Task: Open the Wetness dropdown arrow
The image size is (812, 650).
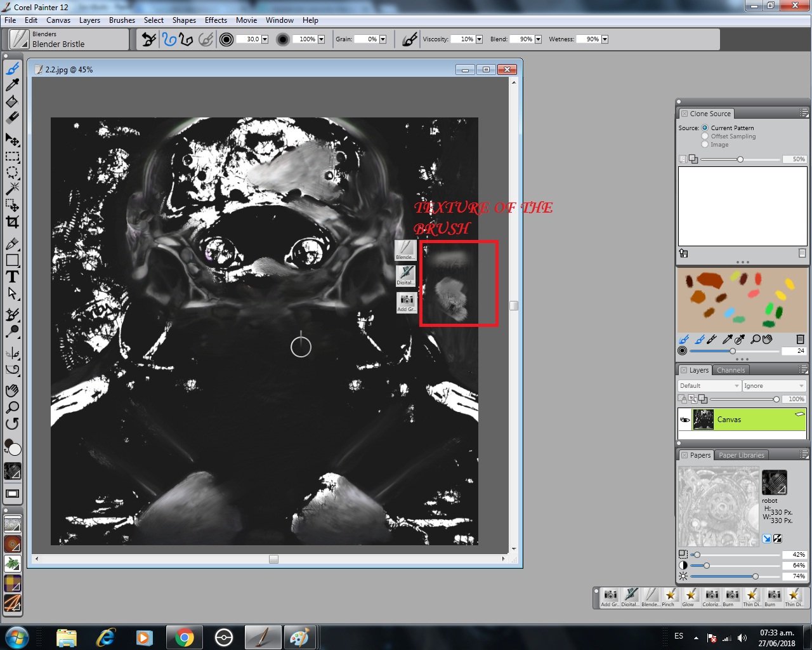Action: pyautogui.click(x=605, y=39)
